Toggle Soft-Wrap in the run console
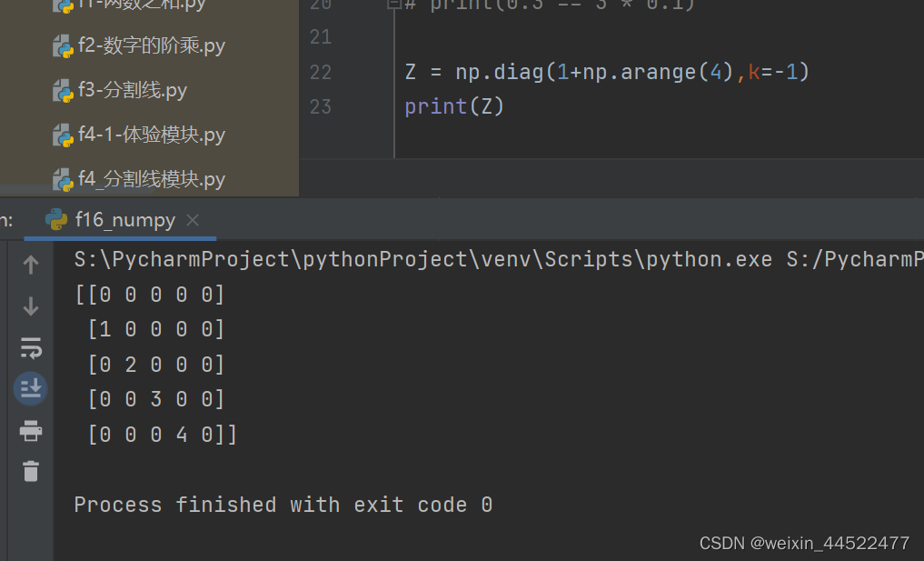Image resolution: width=924 pixels, height=561 pixels. [31, 348]
